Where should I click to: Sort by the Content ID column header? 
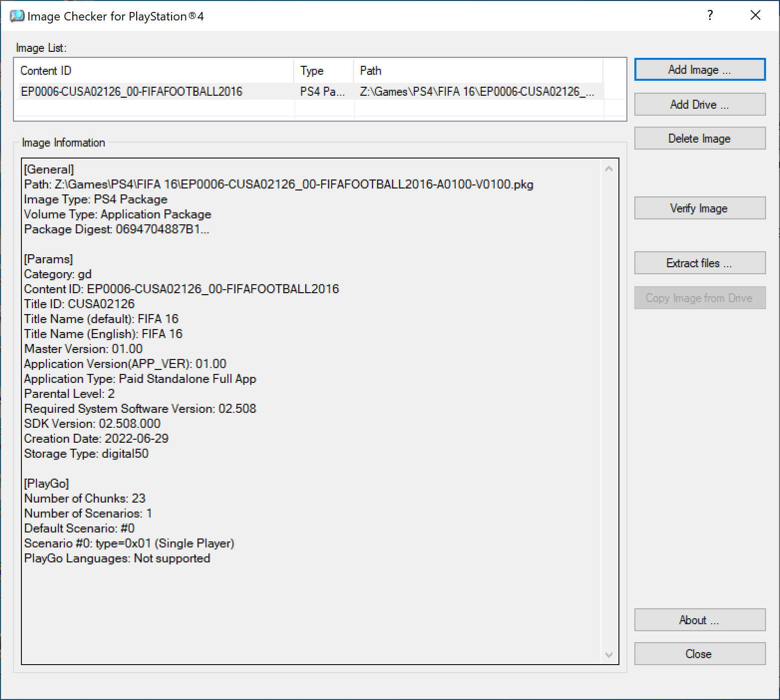pos(154,71)
